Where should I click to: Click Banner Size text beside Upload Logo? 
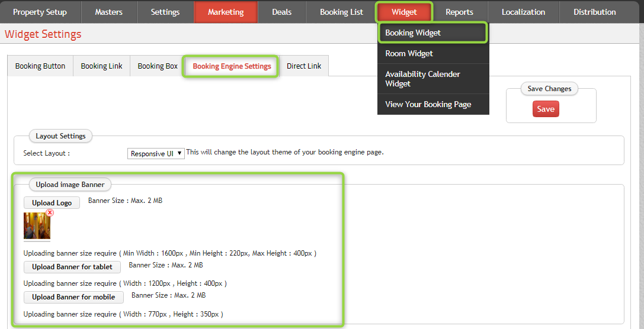125,201
